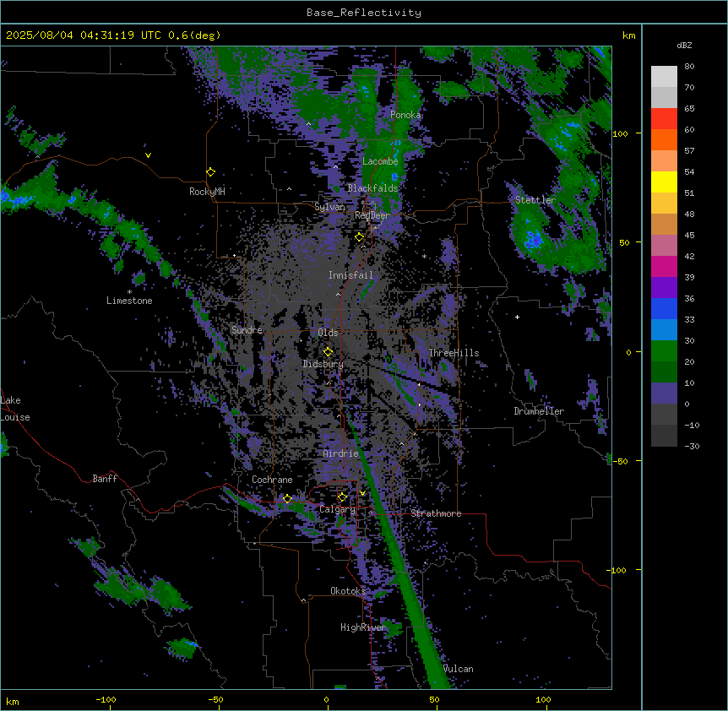The width and height of the screenshot is (728, 711).
Task: Click the yellow diamond marker below RedDeer
Action: (359, 236)
